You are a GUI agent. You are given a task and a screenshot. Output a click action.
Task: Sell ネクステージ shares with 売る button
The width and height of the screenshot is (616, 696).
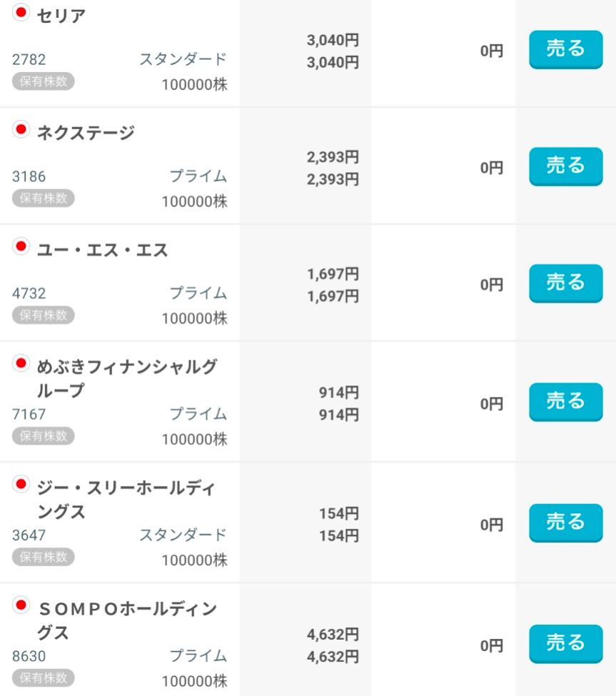point(565,166)
